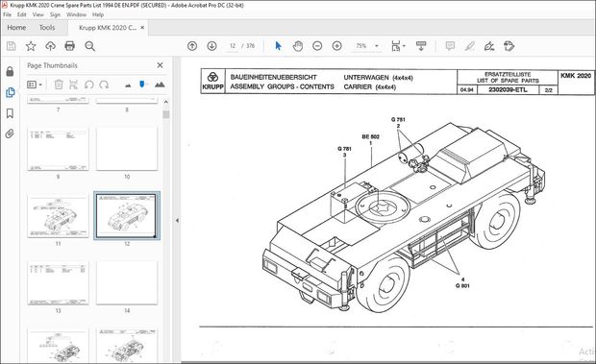This screenshot has width=596, height=364.
Task: Open the Help menu
Action: click(98, 14)
